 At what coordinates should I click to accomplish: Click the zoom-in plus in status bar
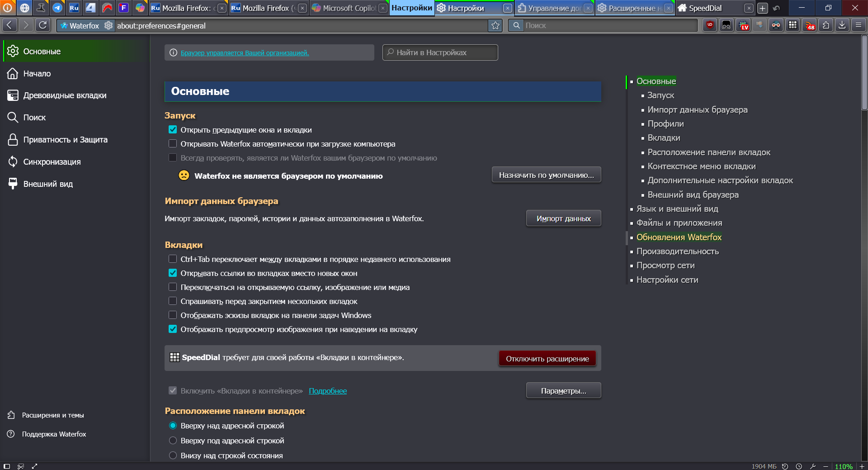click(x=862, y=466)
